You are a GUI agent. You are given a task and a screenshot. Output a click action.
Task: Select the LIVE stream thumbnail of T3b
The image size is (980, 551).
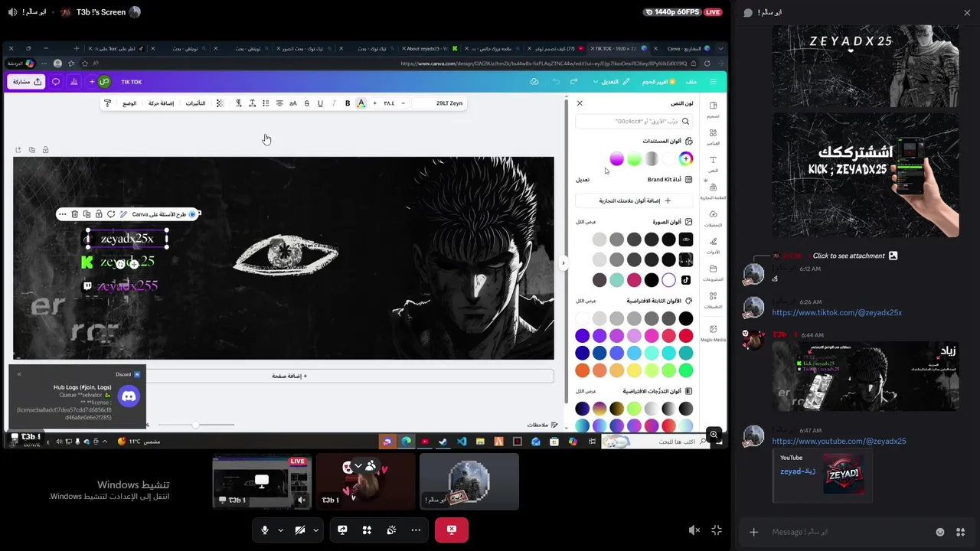pos(262,481)
